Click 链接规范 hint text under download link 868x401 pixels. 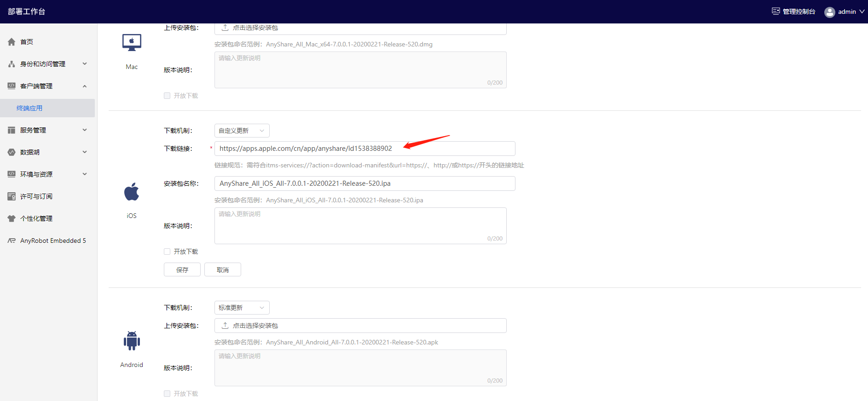(x=369, y=166)
